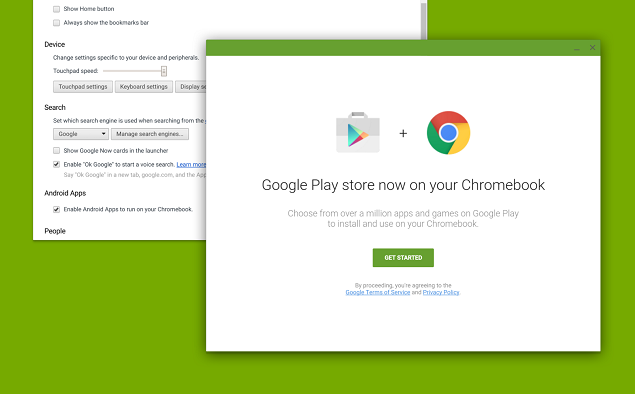Enable the Show Home button checkbox

pyautogui.click(x=56, y=9)
